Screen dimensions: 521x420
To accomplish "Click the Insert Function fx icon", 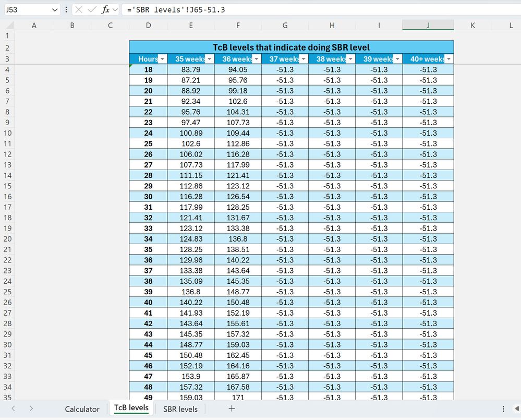I will 105,9.
